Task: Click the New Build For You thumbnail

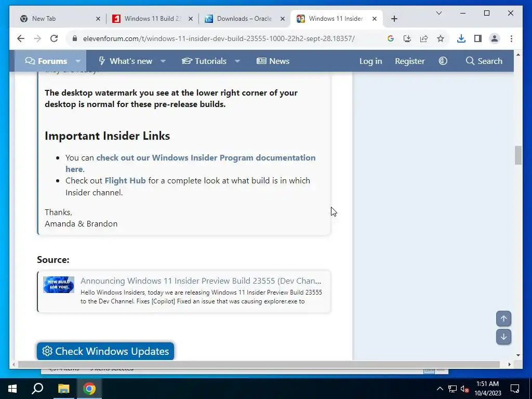Action: coord(59,284)
